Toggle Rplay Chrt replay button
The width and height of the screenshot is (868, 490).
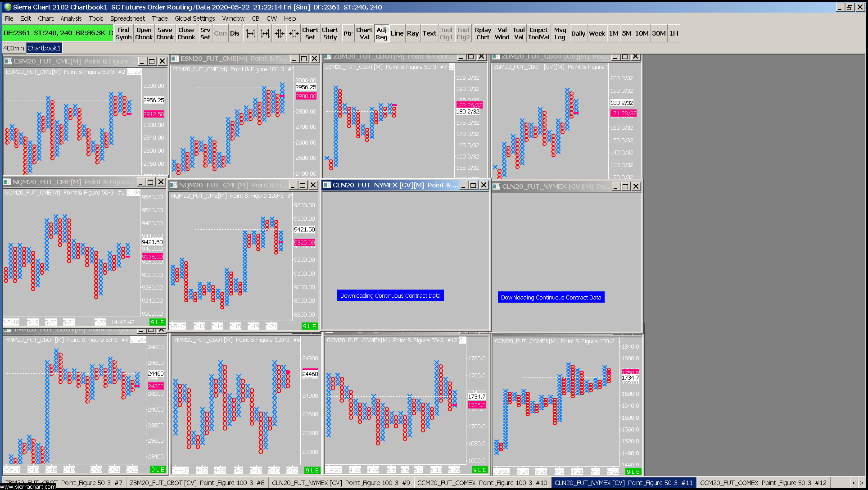click(x=483, y=33)
